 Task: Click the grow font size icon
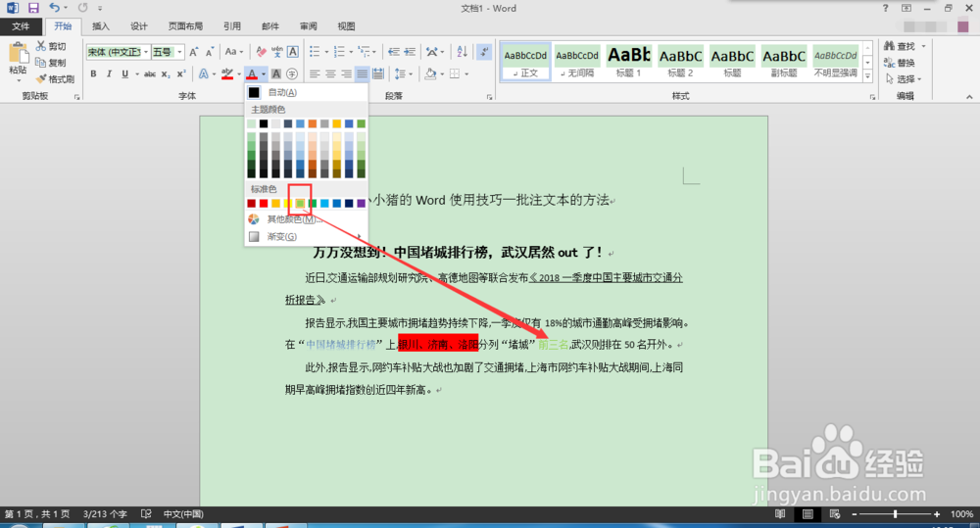(x=194, y=52)
